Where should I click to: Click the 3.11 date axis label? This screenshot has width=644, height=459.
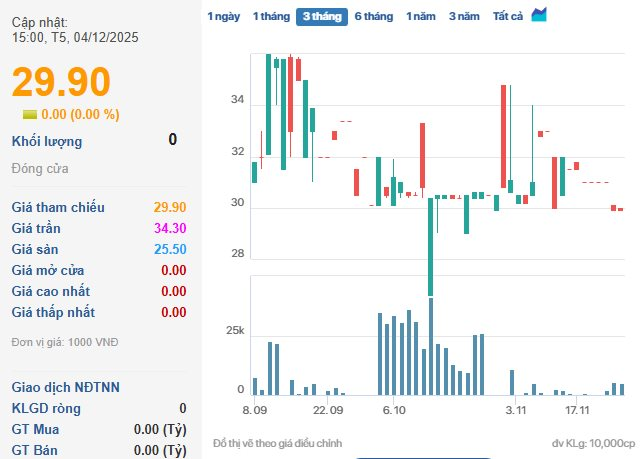tap(515, 410)
